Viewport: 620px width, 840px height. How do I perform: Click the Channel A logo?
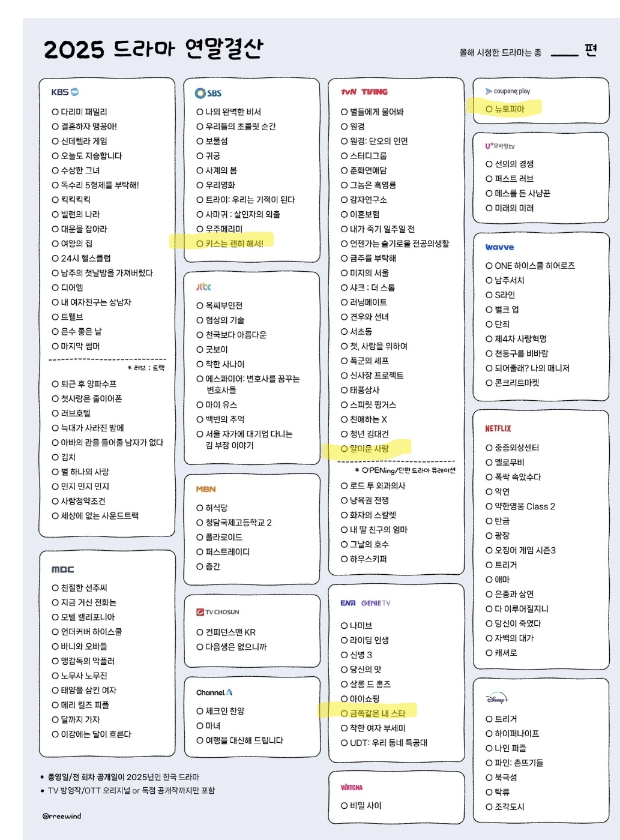[214, 692]
